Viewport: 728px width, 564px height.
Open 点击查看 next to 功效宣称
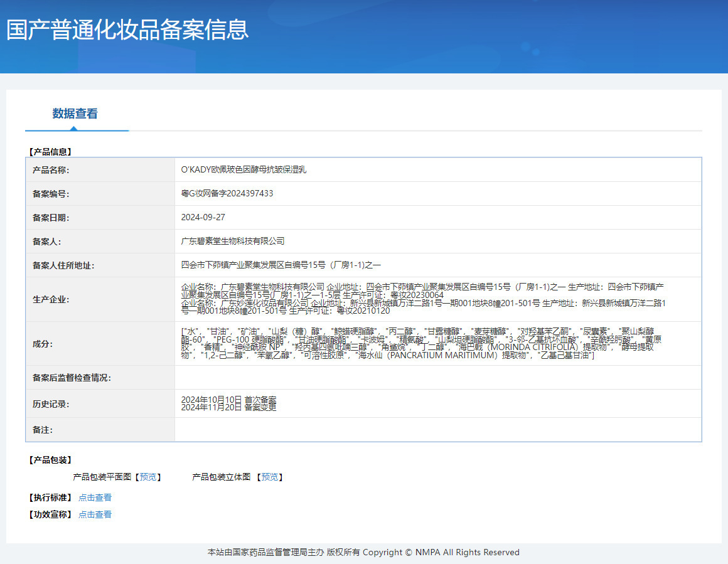point(95,514)
